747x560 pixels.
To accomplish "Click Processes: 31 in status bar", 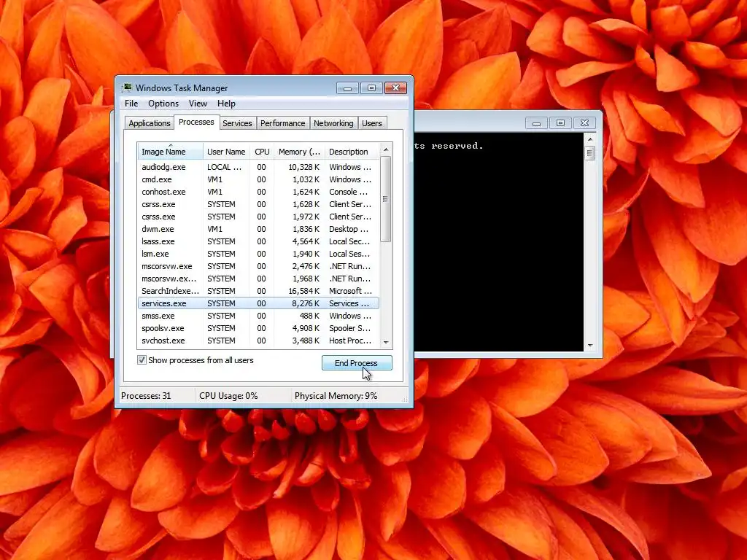I will (146, 396).
